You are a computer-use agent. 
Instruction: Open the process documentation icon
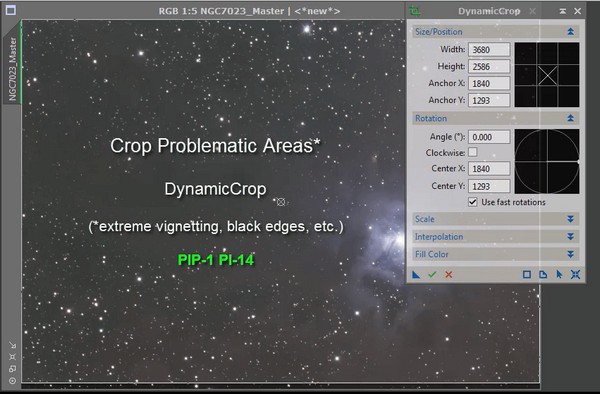coord(543,274)
